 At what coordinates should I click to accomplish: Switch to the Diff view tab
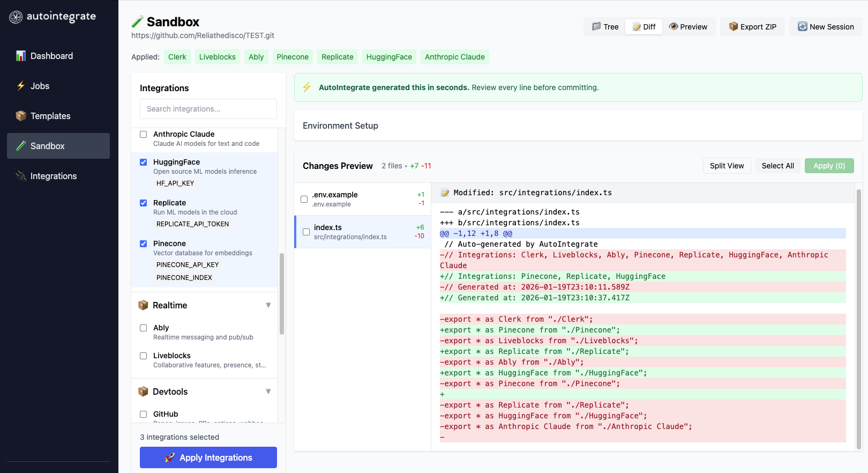tap(643, 27)
